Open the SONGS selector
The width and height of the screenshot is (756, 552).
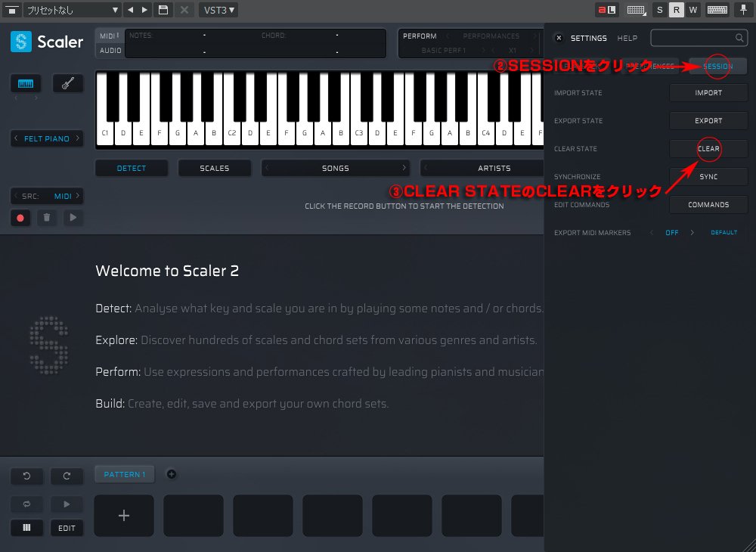coord(336,168)
